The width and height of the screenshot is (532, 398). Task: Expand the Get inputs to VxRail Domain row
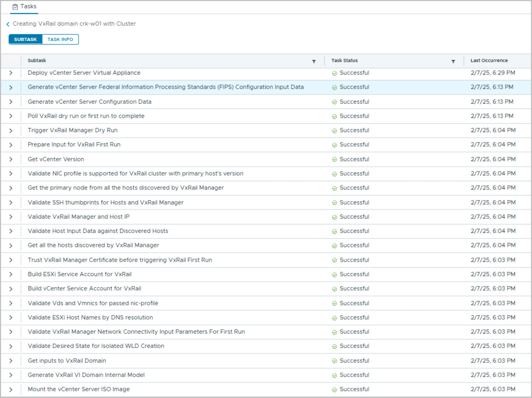click(x=11, y=361)
